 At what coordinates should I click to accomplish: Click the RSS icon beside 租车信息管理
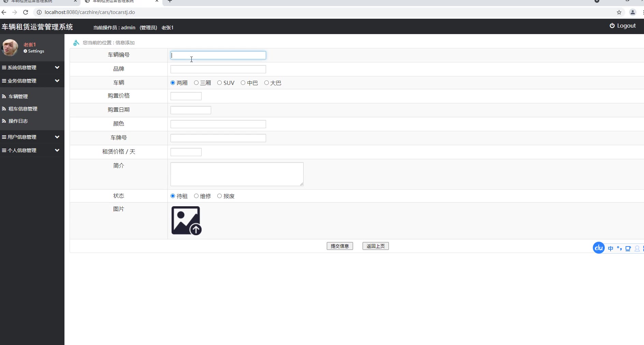(x=4, y=109)
